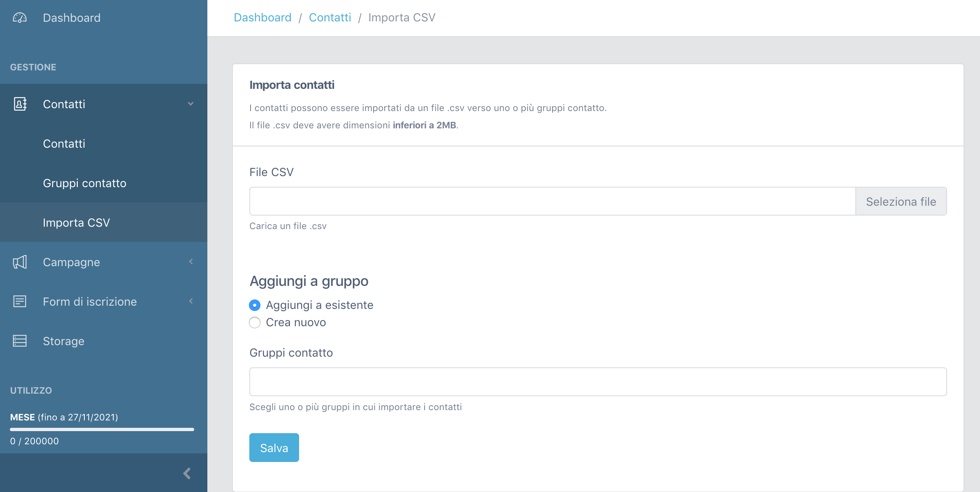The height and width of the screenshot is (492, 980).
Task: Click the Form di iscrizione form icon
Action: pyautogui.click(x=20, y=302)
